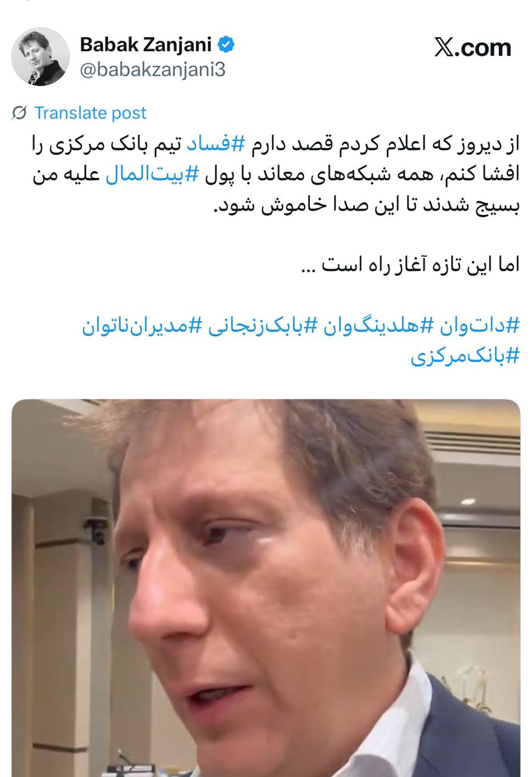Open the @babakzanjani3 handle
The width and height of the screenshot is (532, 777).
point(152,70)
